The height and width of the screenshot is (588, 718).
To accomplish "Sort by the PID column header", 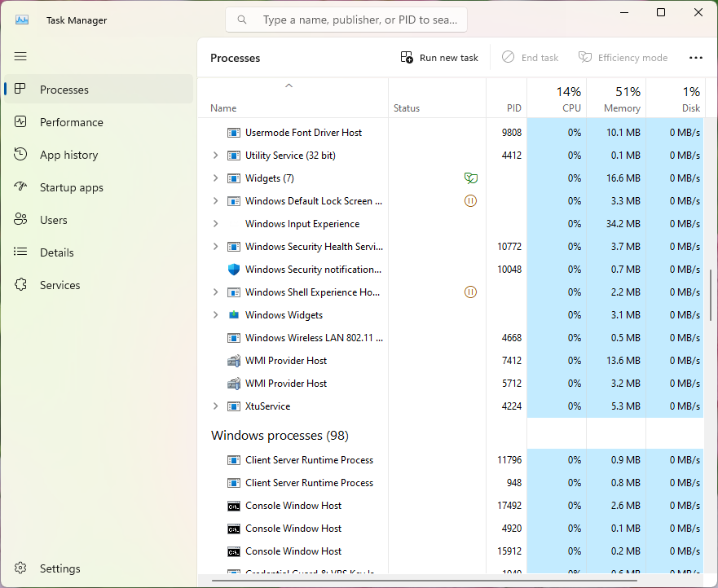I will click(x=506, y=98).
